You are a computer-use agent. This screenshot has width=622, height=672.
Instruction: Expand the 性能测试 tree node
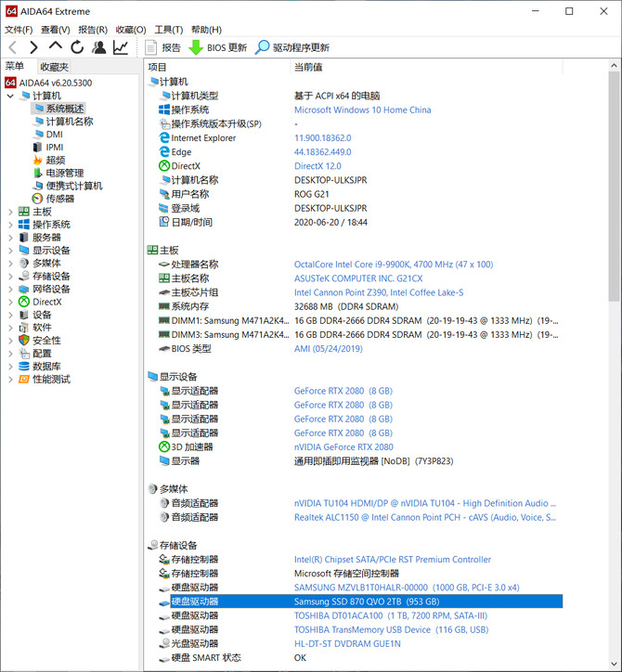pyautogui.click(x=10, y=380)
